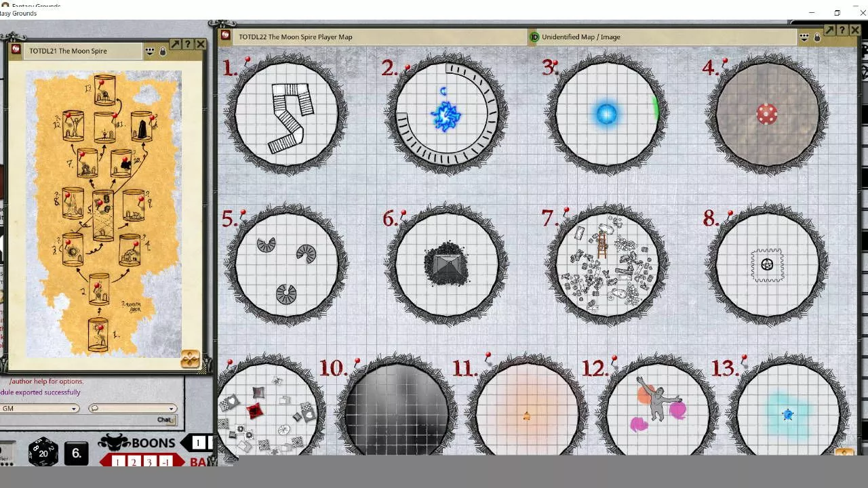Open toolbar menu in TOTDL21 Moon Spire window
Screen dimensions: 868x488
[150, 51]
